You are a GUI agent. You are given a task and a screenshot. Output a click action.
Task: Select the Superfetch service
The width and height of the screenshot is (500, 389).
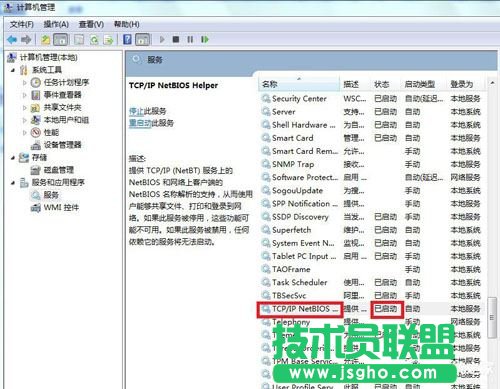click(x=372, y=230)
